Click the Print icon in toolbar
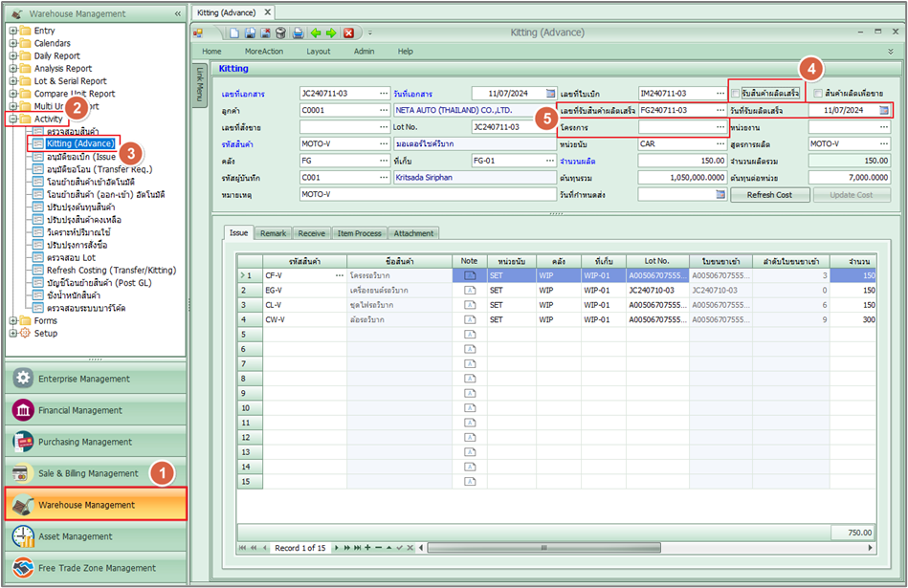 tap(298, 33)
